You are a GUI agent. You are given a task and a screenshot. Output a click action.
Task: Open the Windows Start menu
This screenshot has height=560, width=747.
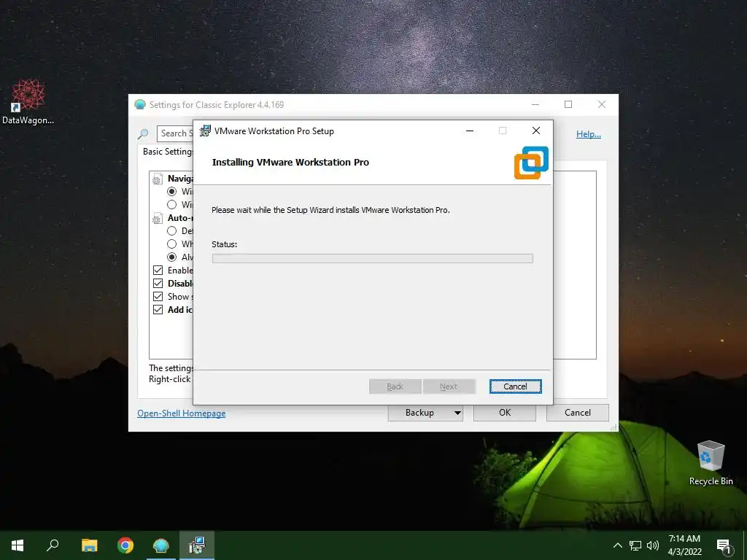(x=18, y=545)
